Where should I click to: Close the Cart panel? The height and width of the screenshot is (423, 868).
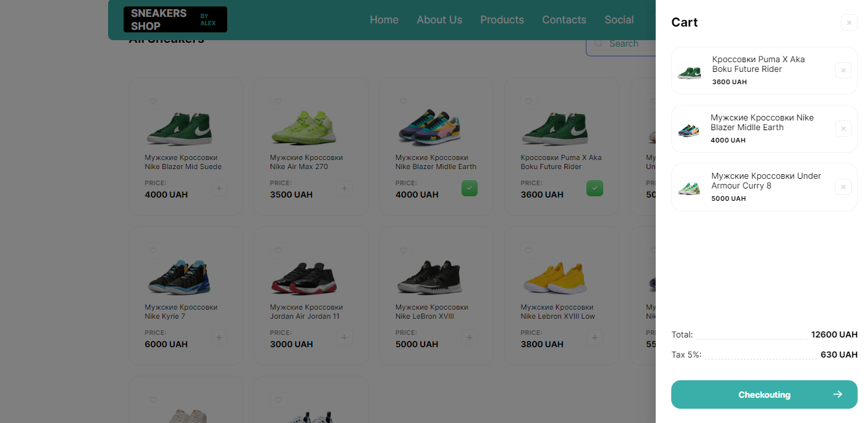click(849, 23)
